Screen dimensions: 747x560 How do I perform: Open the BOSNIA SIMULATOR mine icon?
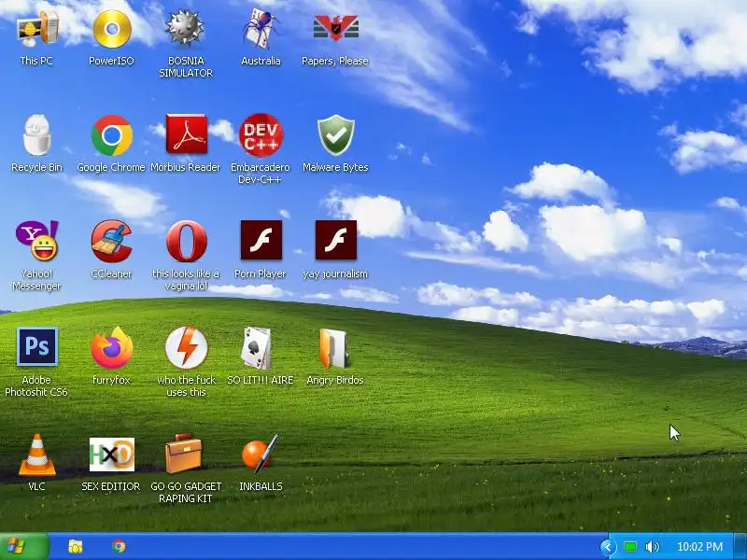(x=185, y=29)
